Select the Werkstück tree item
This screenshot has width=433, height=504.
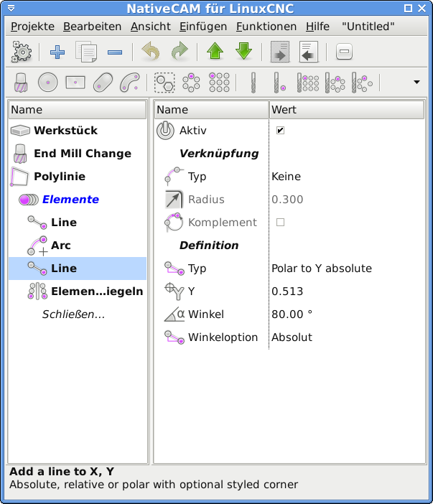[x=77, y=131]
